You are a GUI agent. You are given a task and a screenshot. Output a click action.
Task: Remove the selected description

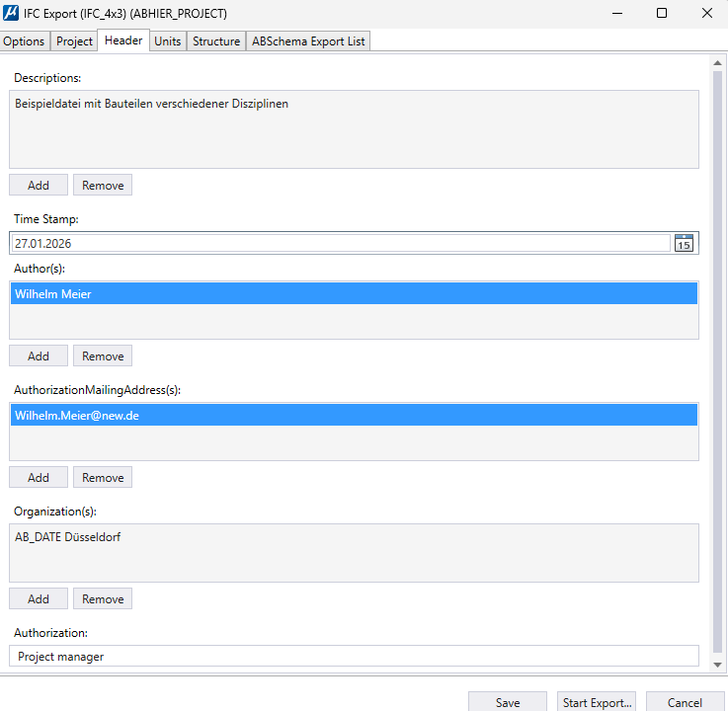103,186
